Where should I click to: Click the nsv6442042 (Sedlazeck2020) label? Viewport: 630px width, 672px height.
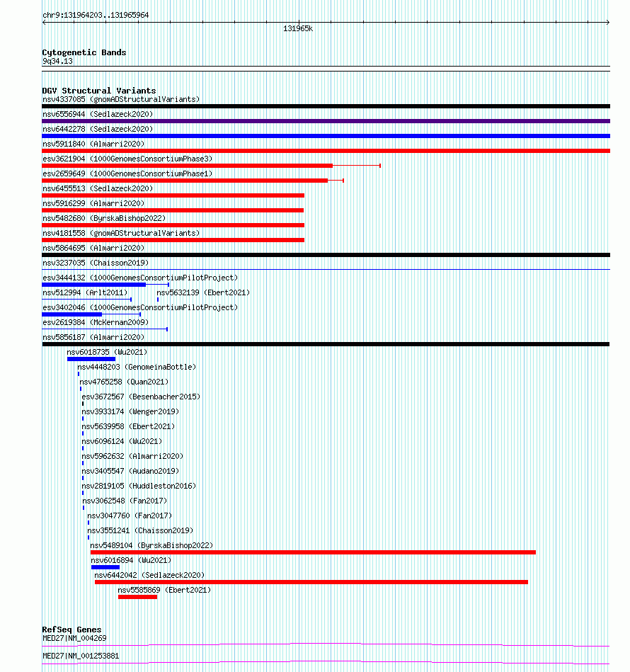coord(149,576)
